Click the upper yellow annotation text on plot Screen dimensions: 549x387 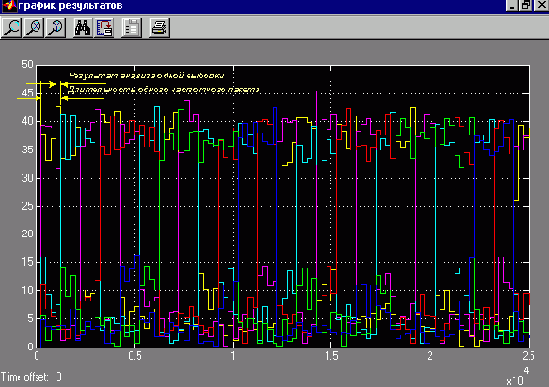click(147, 75)
